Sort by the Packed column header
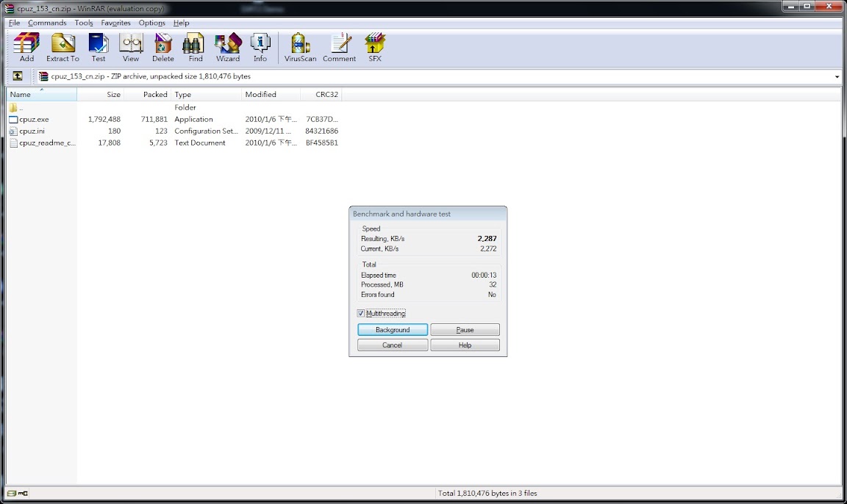Image resolution: width=847 pixels, height=504 pixels. pos(148,95)
